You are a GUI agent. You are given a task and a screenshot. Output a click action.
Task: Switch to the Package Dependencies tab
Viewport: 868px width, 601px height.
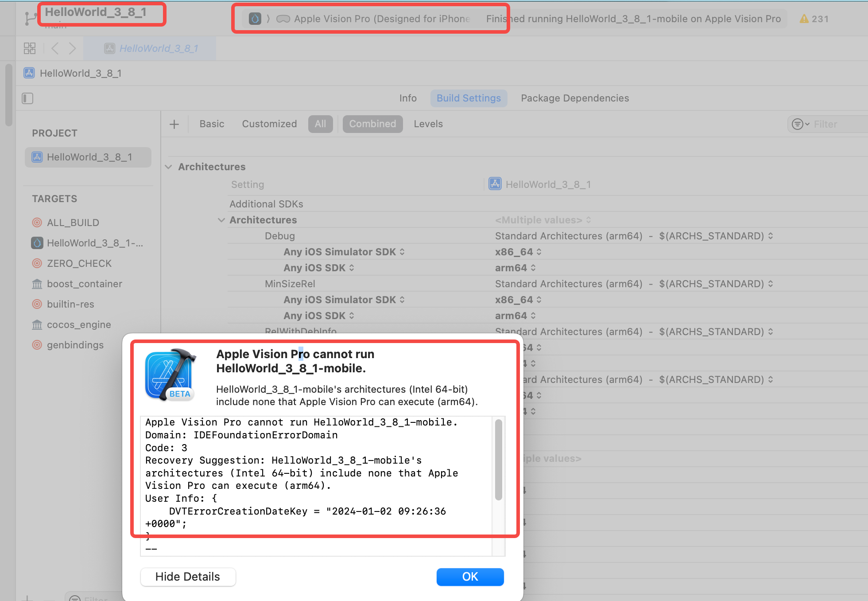[x=574, y=98]
